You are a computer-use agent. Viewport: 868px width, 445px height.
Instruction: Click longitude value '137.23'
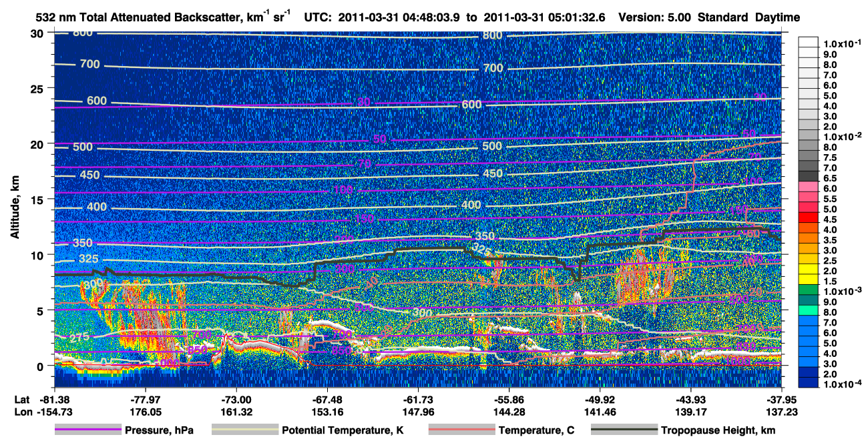click(x=781, y=412)
